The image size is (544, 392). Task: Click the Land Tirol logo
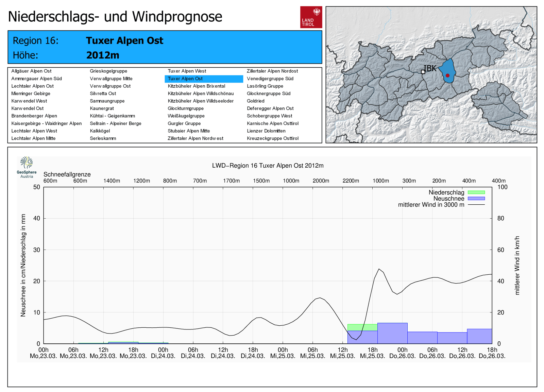coord(311,17)
